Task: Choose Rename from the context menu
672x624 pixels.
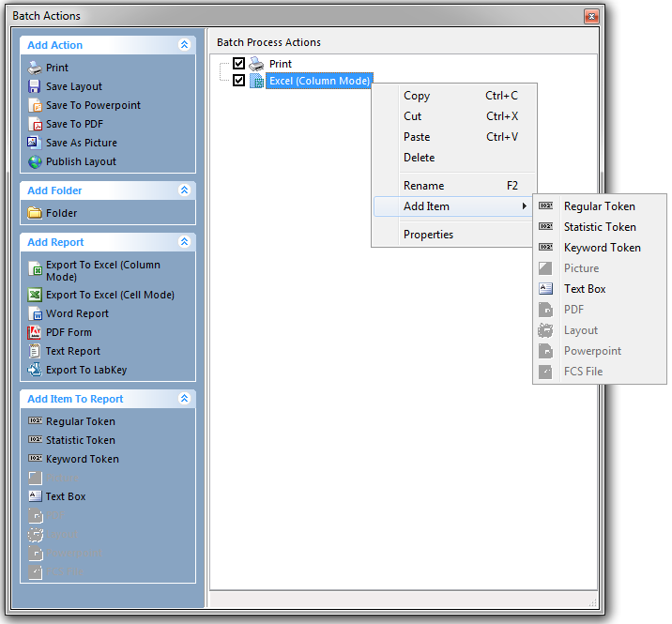Action: click(x=424, y=186)
